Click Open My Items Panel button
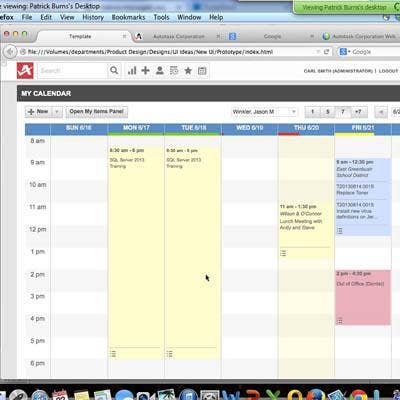Image resolution: width=400 pixels, height=400 pixels. click(x=97, y=112)
